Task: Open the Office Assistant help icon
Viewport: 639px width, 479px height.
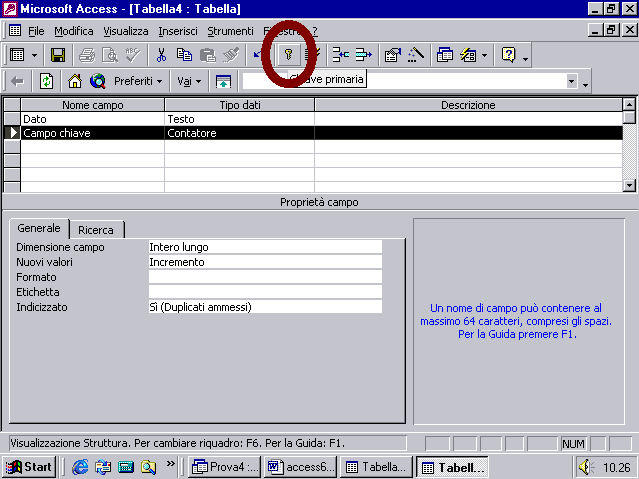Action: click(509, 55)
